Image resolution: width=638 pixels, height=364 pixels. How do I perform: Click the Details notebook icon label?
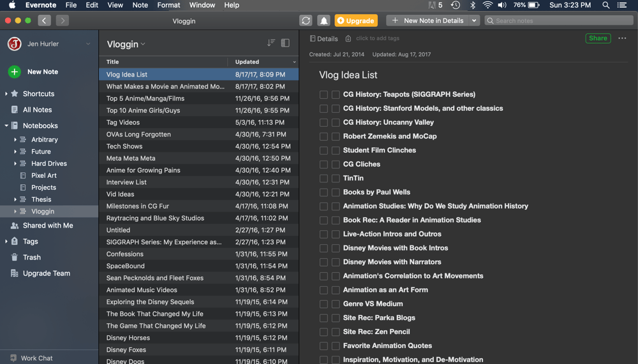pyautogui.click(x=324, y=39)
